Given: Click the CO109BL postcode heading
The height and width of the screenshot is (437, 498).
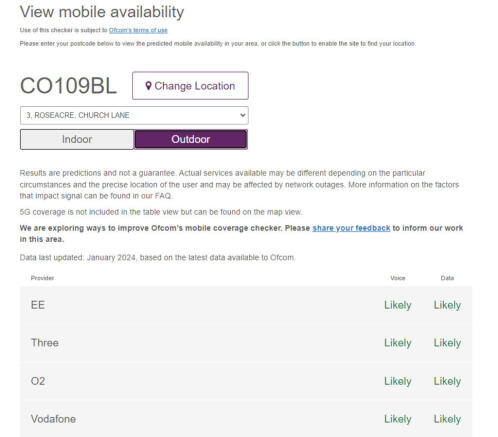Looking at the screenshot, I should tap(68, 86).
